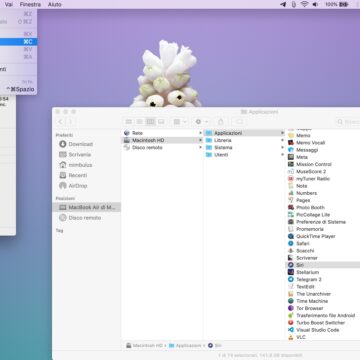Click the Edit Tags button in Finder toolbar
360x360 pixels.
(239, 122)
